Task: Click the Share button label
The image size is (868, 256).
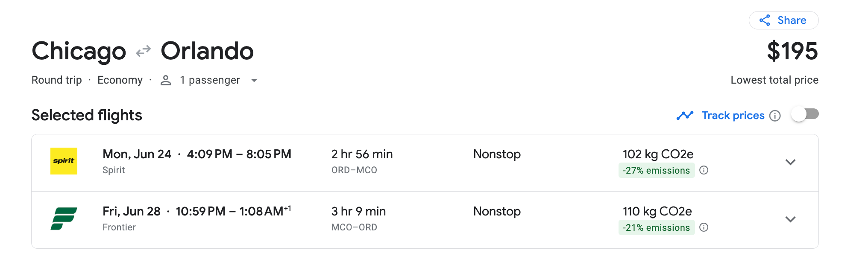Action: [x=792, y=20]
